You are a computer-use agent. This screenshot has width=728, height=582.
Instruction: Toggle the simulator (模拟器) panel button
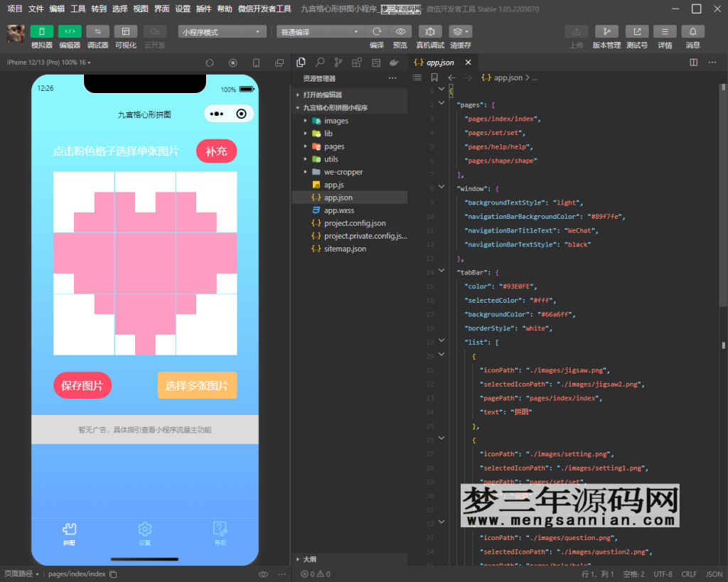pos(42,32)
